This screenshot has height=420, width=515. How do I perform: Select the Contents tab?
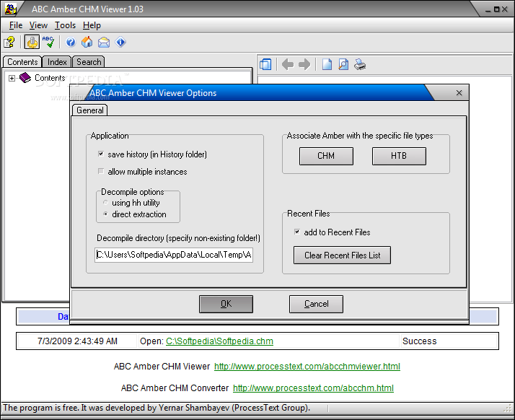click(22, 62)
